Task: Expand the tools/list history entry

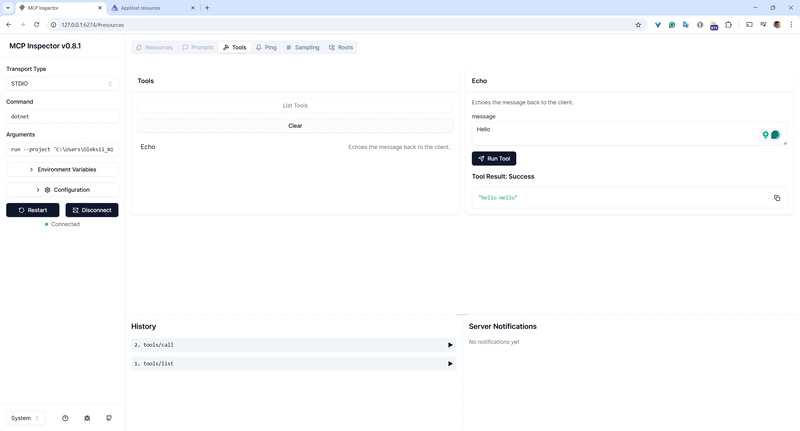Action: coord(293,364)
